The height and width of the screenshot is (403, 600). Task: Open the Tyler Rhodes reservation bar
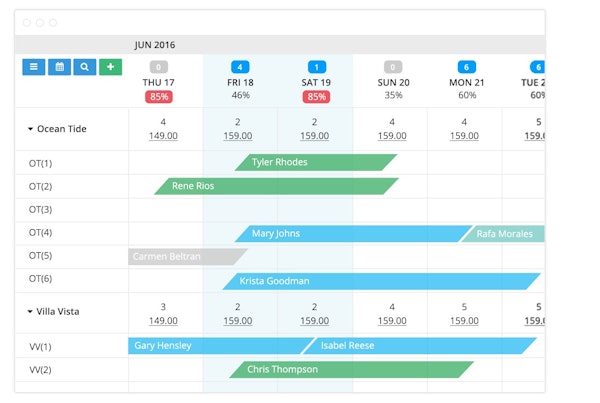pyautogui.click(x=316, y=162)
